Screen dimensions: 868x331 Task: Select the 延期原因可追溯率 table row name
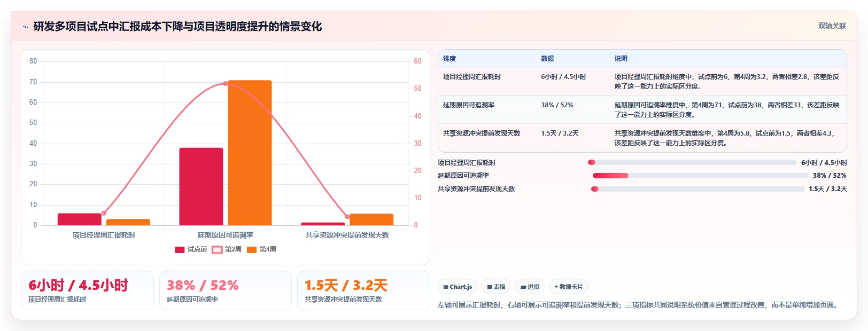pos(469,105)
